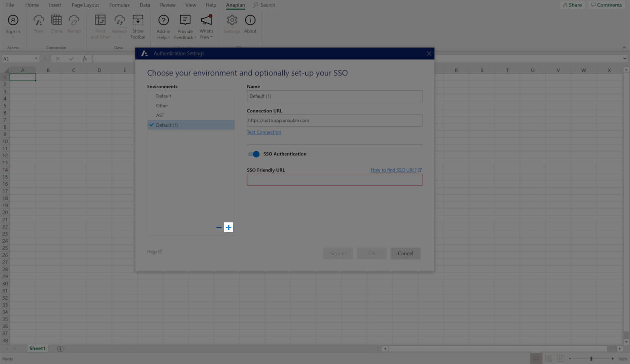The image size is (630, 364).
Task: Click the Test Connection link
Action: [264, 132]
